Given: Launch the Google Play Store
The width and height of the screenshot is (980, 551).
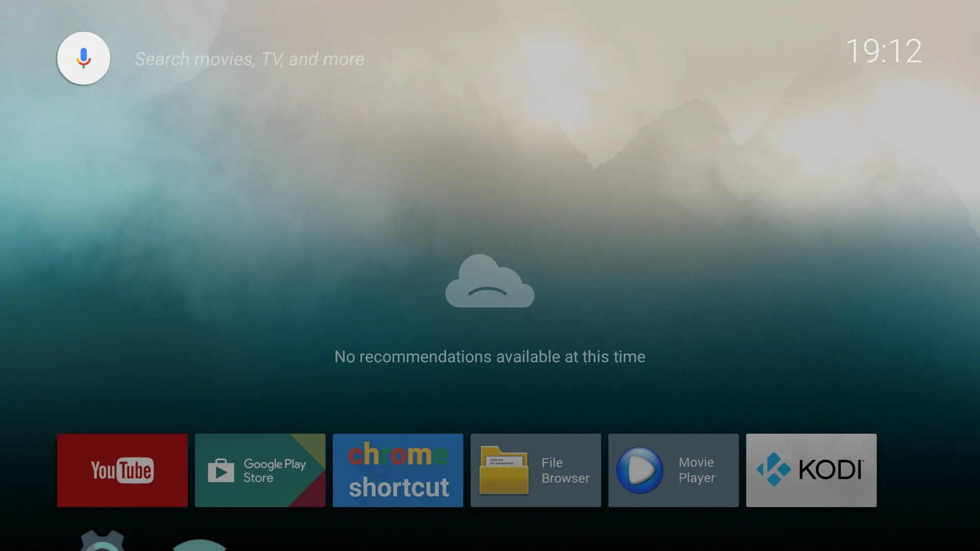Looking at the screenshot, I should [260, 470].
